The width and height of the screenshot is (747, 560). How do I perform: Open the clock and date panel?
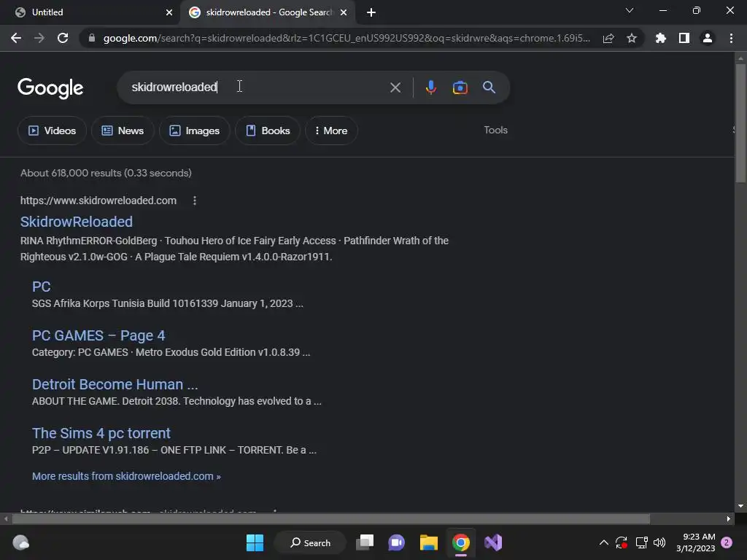click(x=695, y=542)
